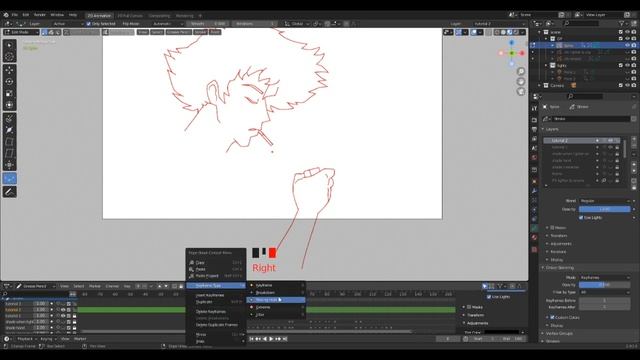This screenshot has width=640, height=360.
Task: Open the Channel menu in dope sheet
Action: click(112, 286)
